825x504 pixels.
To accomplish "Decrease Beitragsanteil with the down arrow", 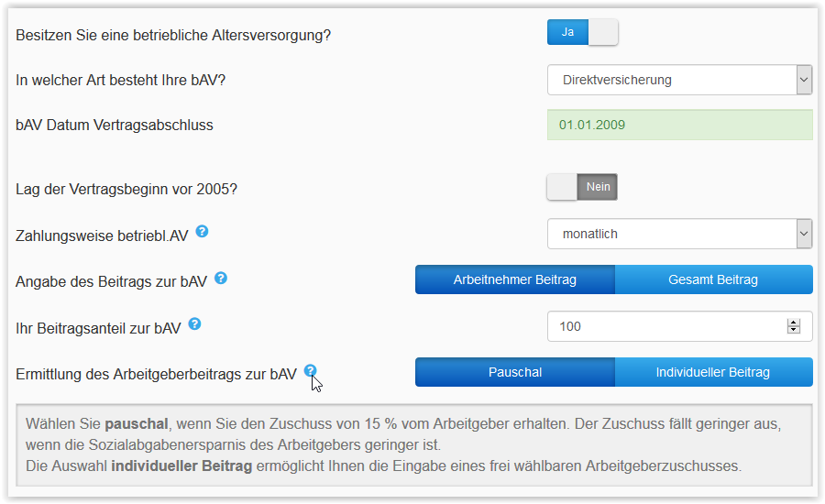I will (794, 331).
